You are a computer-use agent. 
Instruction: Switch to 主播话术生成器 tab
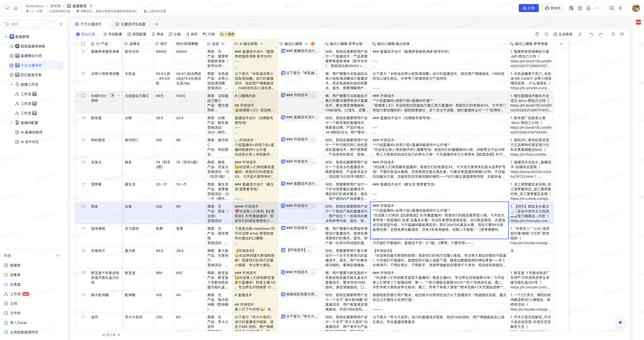(131, 24)
